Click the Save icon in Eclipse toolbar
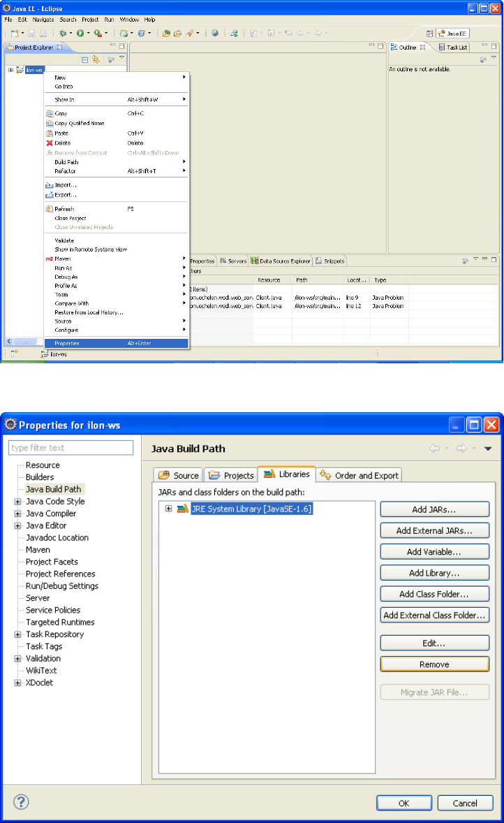Image resolution: width=504 pixels, height=823 pixels. point(32,33)
